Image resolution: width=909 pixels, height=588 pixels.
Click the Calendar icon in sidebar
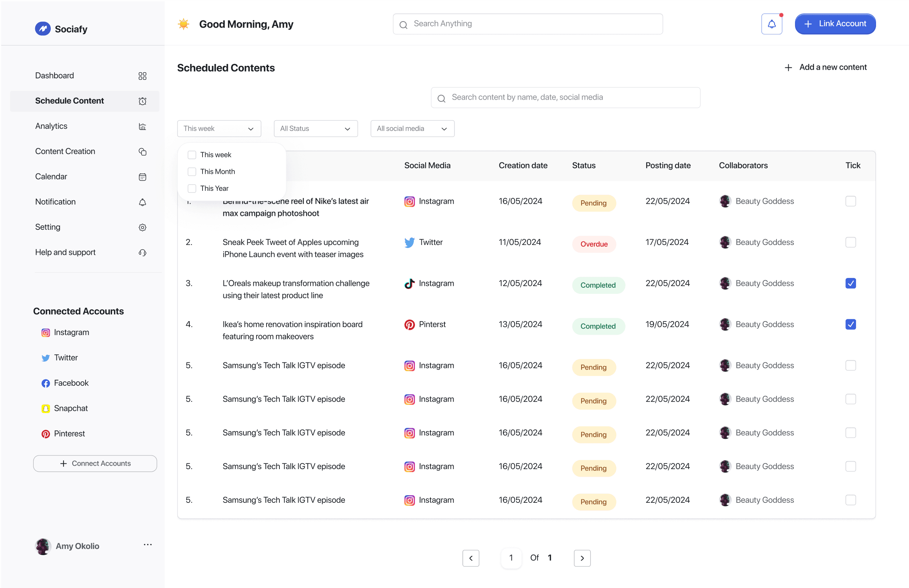pos(142,177)
